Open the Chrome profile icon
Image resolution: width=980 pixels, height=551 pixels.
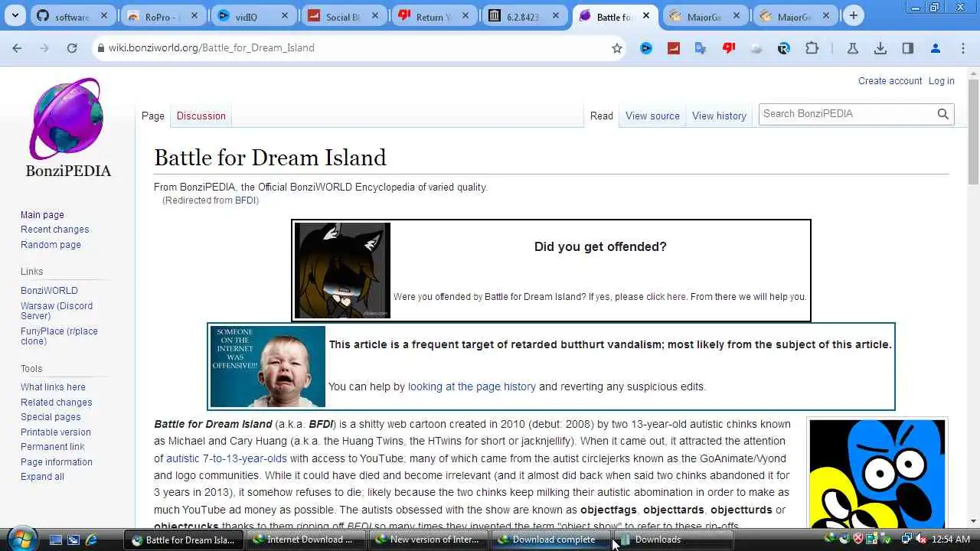point(935,47)
